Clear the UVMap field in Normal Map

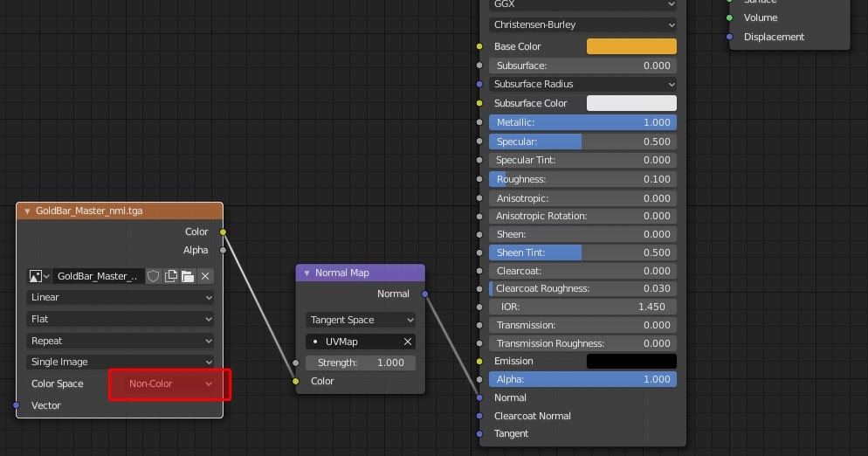[408, 342]
